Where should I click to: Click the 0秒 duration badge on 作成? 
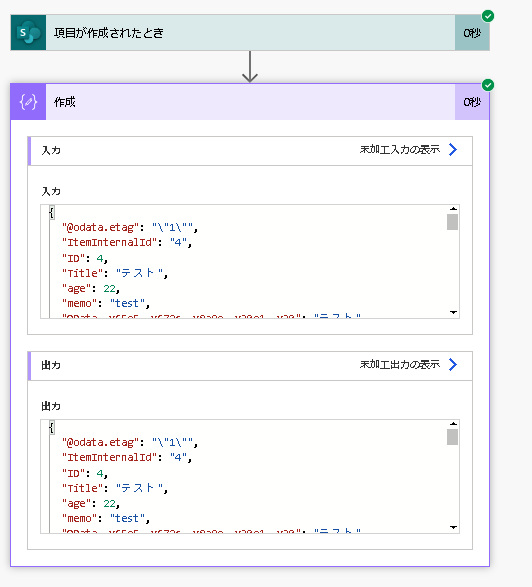tap(472, 102)
